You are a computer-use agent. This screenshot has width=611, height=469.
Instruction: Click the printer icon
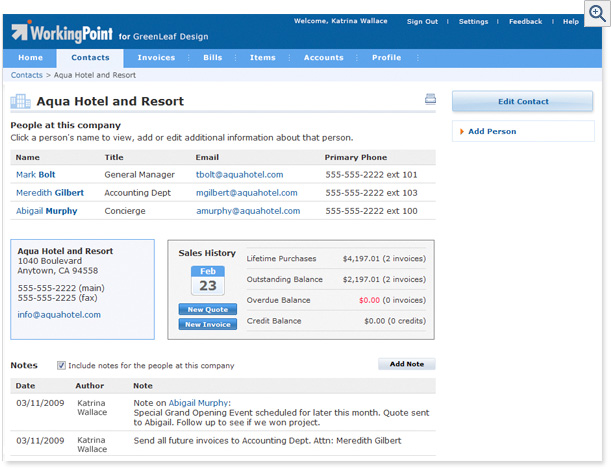coord(430,99)
